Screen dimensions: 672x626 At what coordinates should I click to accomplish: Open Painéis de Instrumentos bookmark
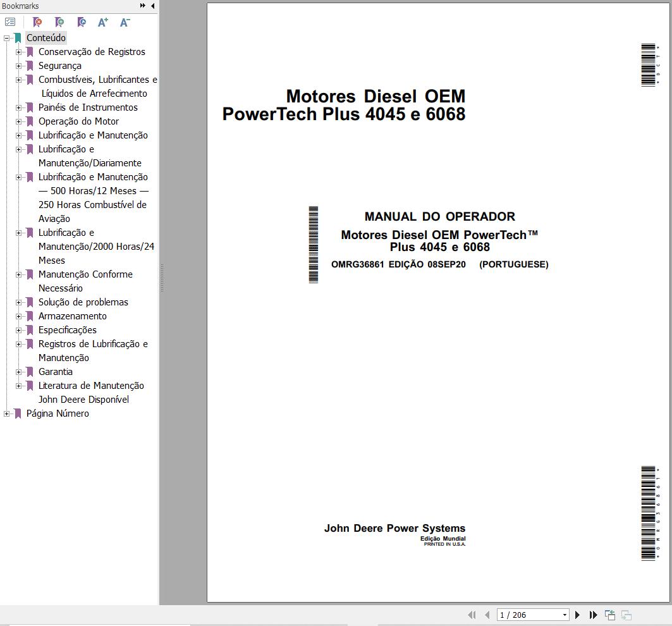[88, 107]
